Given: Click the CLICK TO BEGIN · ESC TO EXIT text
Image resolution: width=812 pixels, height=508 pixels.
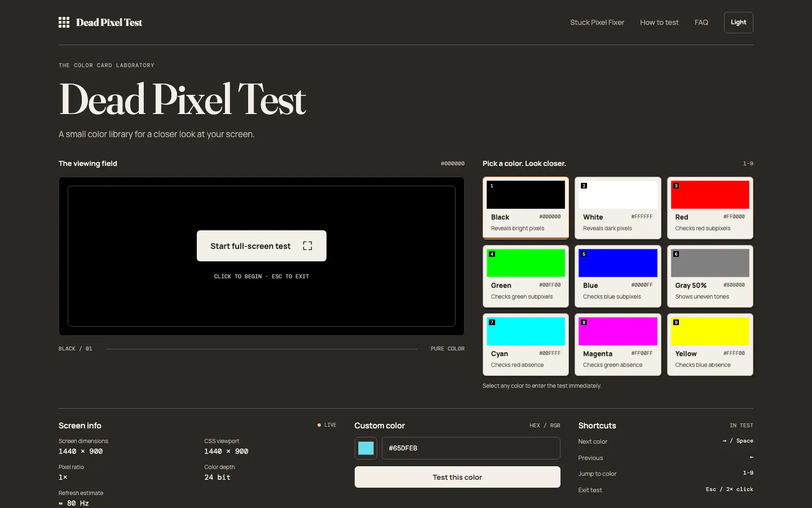Looking at the screenshot, I should pos(262,277).
